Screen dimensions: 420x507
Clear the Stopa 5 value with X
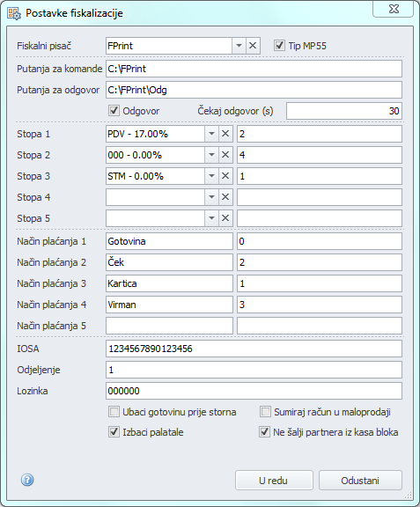tap(225, 218)
